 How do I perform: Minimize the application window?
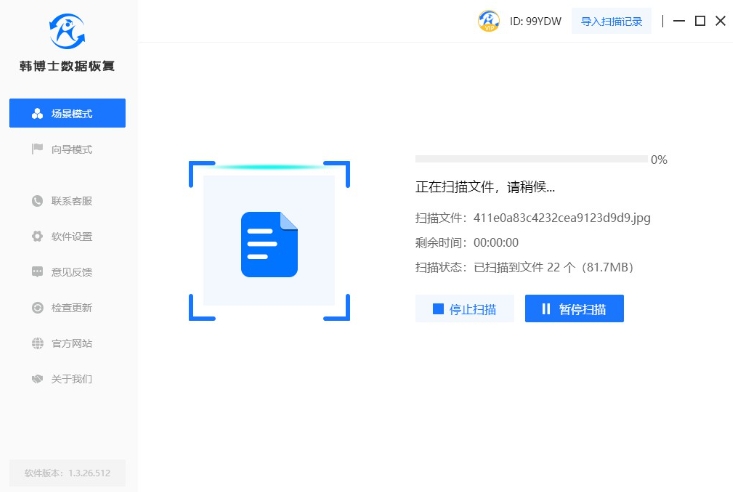[680, 21]
